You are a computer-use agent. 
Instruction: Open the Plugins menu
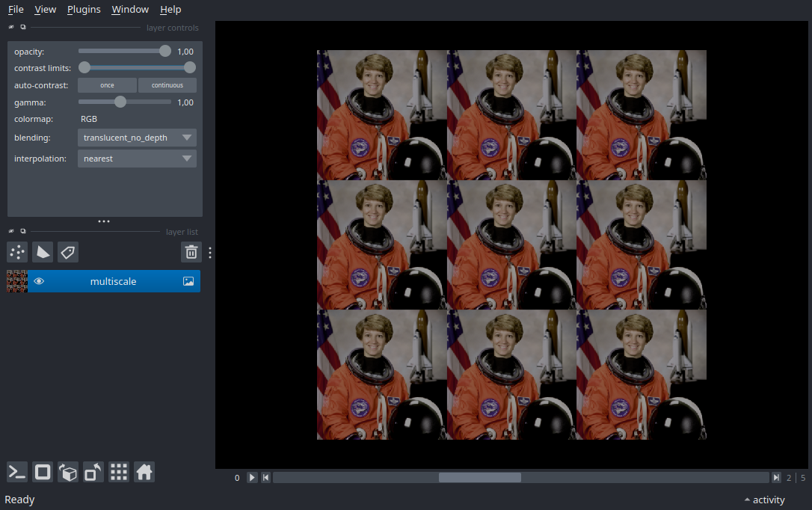[x=84, y=9]
